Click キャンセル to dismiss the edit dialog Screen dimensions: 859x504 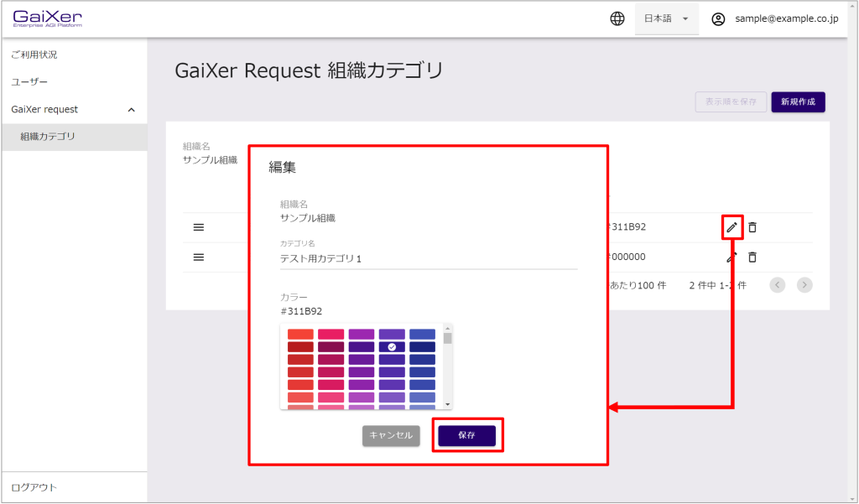pyautogui.click(x=391, y=436)
